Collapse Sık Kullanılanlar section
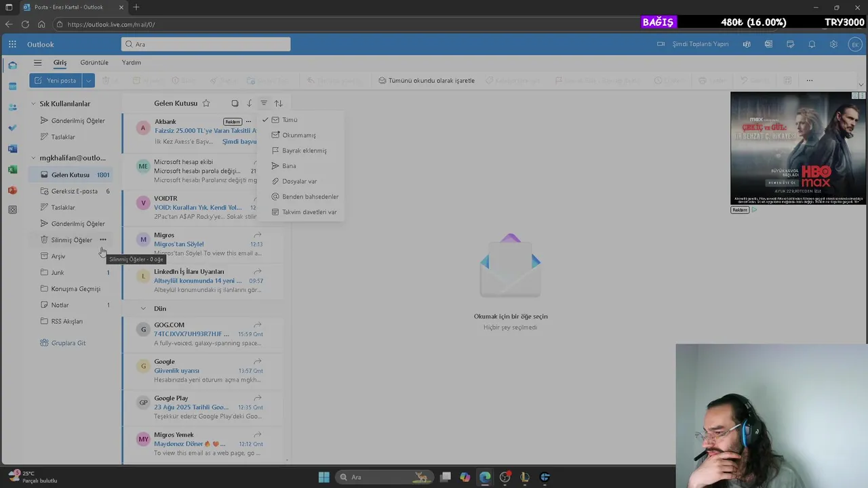 33,104
